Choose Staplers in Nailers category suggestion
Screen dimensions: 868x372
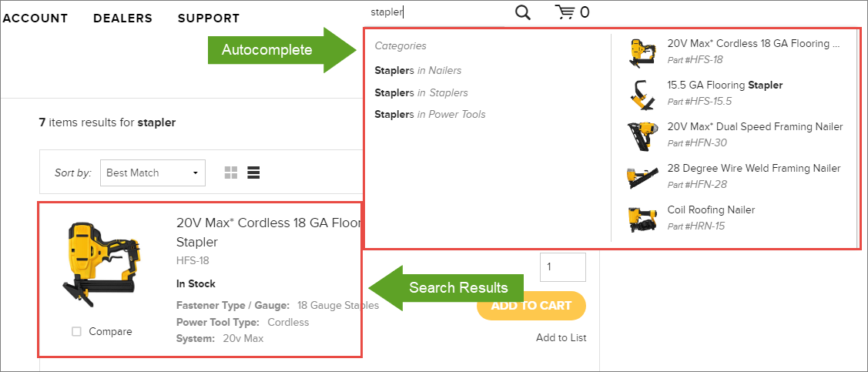click(x=418, y=71)
